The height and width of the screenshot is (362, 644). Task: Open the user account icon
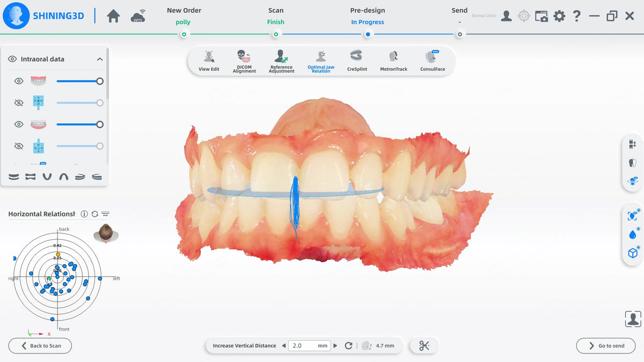(x=506, y=16)
